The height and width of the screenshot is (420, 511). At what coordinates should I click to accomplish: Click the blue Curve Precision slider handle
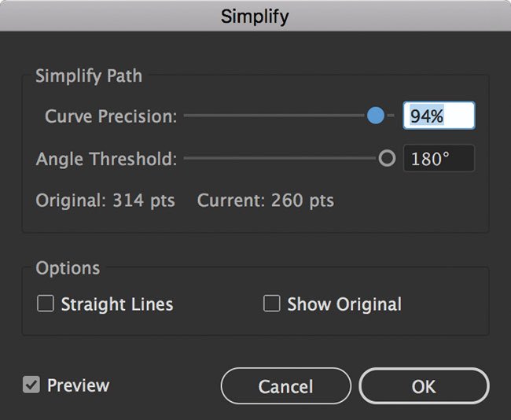(376, 116)
